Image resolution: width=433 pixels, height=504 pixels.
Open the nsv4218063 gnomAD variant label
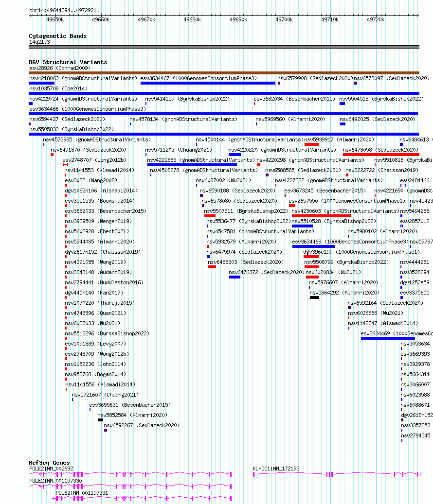point(83,78)
